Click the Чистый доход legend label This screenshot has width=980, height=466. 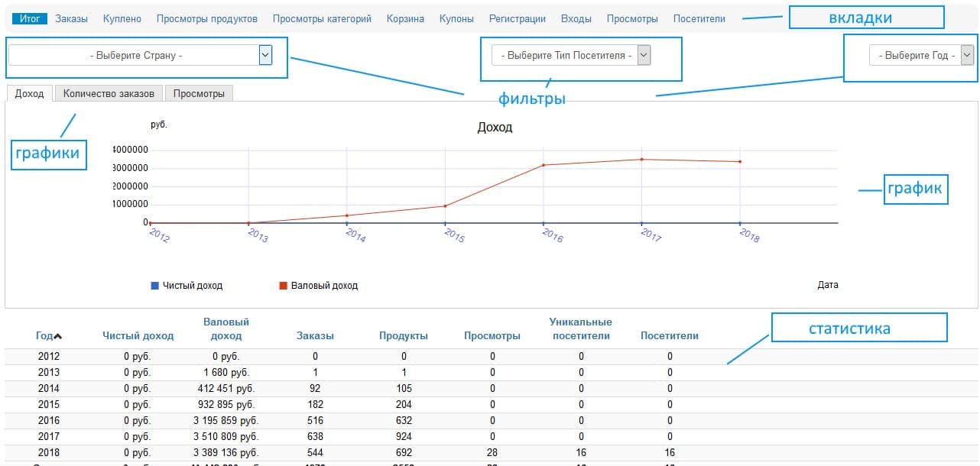click(193, 285)
